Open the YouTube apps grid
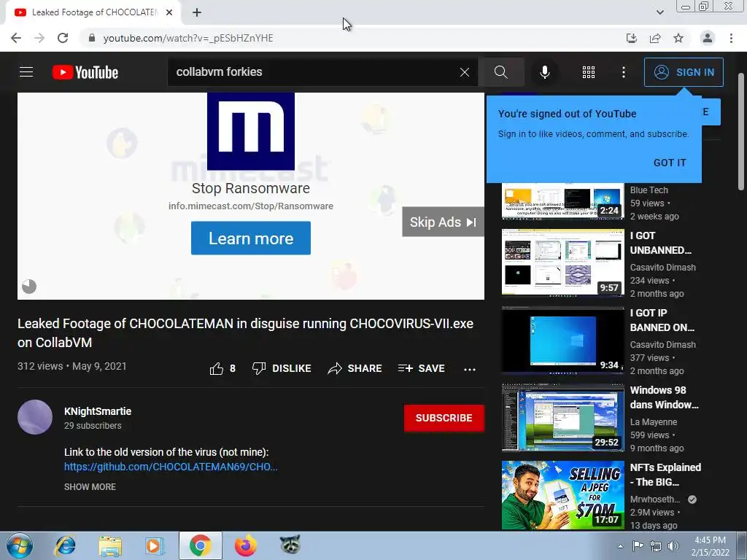The width and height of the screenshot is (747, 560). click(589, 72)
